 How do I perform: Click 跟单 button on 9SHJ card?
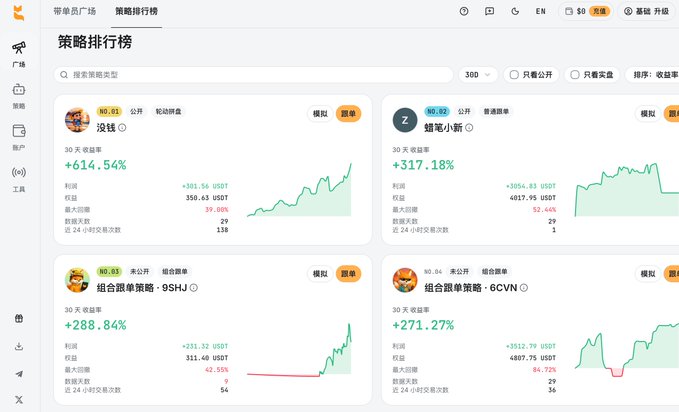(x=348, y=274)
